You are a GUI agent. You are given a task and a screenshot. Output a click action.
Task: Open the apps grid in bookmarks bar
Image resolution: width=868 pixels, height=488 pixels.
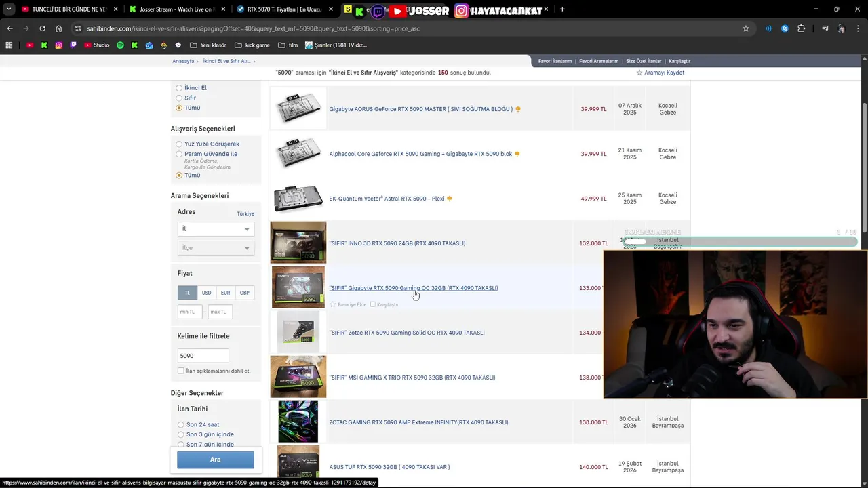coord(9,45)
